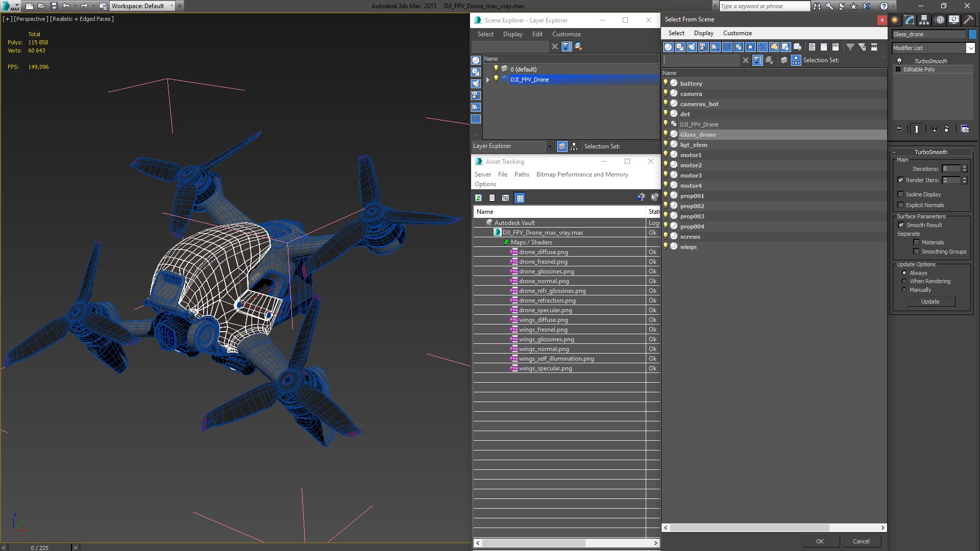Create a new scene from toolbar
Viewport: 980px width, 551px height.
(30, 6)
